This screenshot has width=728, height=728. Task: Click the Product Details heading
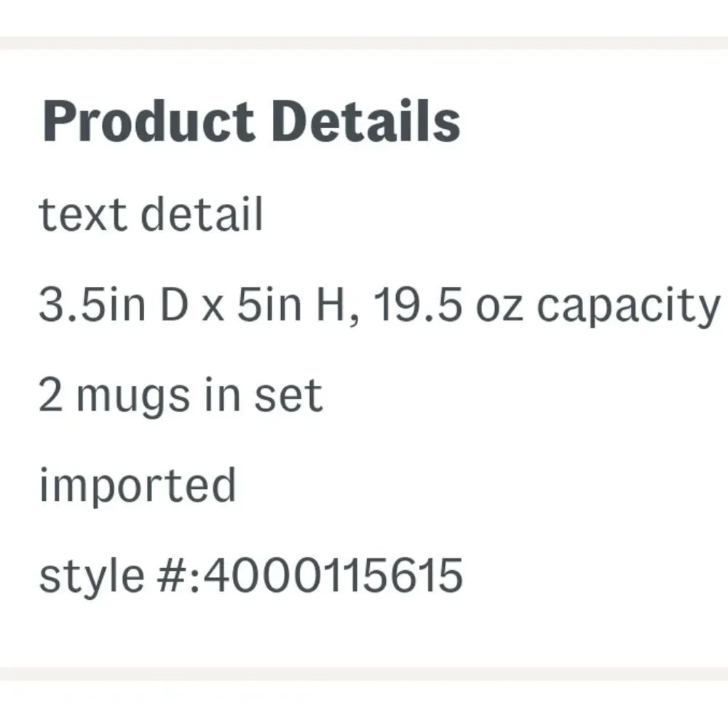251,122
